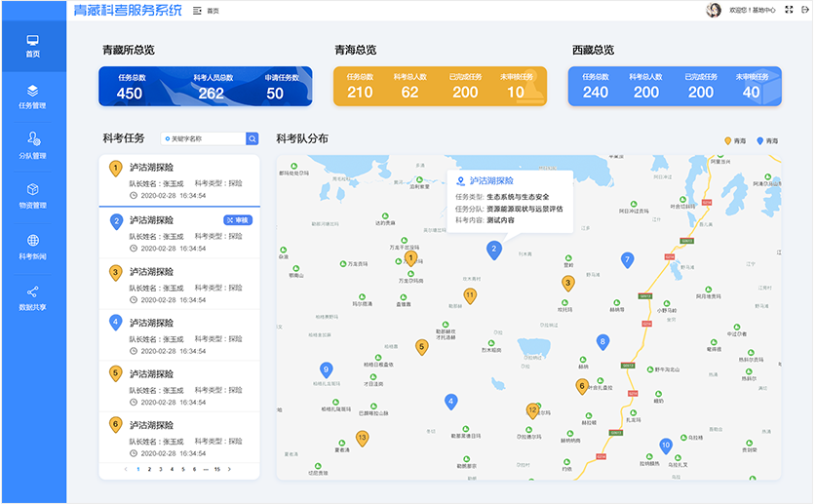
Task: Click 青藏所总览 任务总数 value 450
Action: point(130,94)
